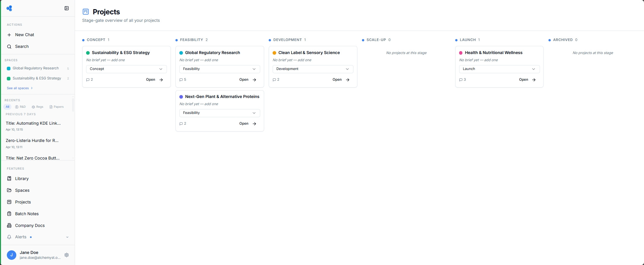Open New Chat from Actions
Image resolution: width=644 pixels, height=265 pixels.
pyautogui.click(x=38, y=35)
